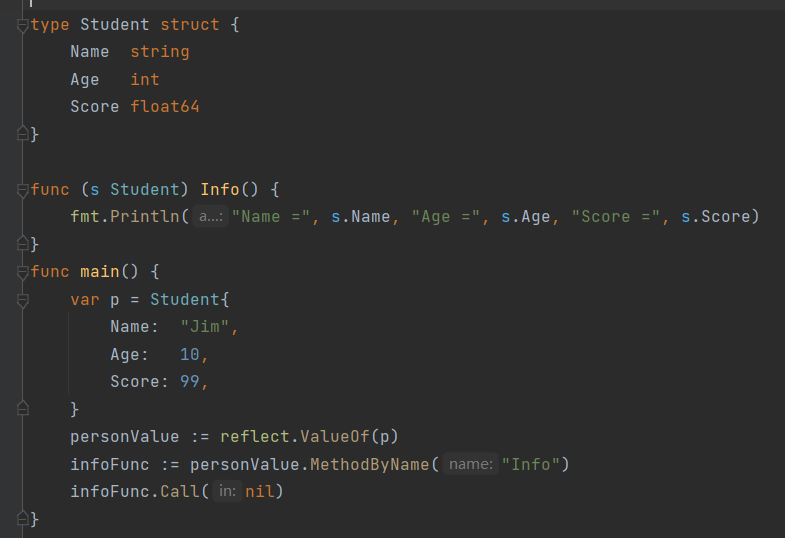Screen dimensions: 785x538
Task: Click fold end marker after Score float64
Action: [23, 134]
